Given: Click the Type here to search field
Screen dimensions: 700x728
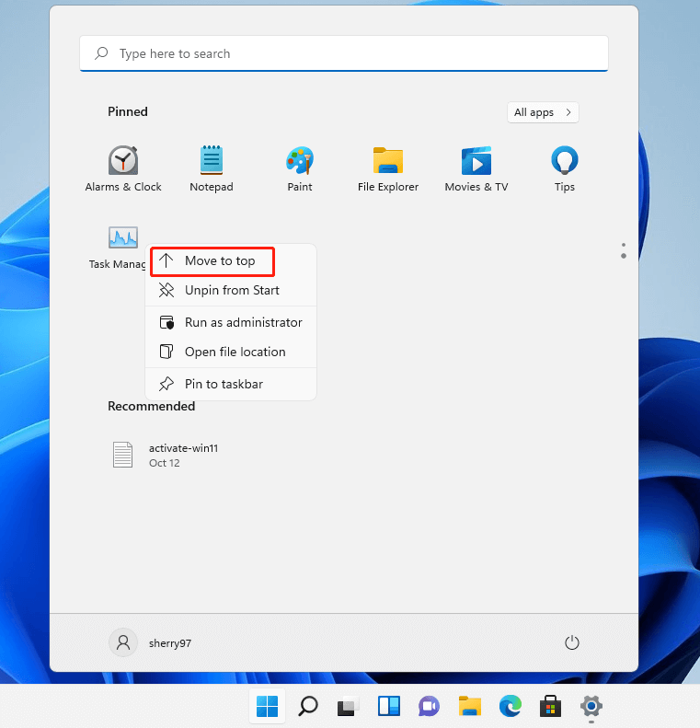Looking at the screenshot, I should click(343, 53).
